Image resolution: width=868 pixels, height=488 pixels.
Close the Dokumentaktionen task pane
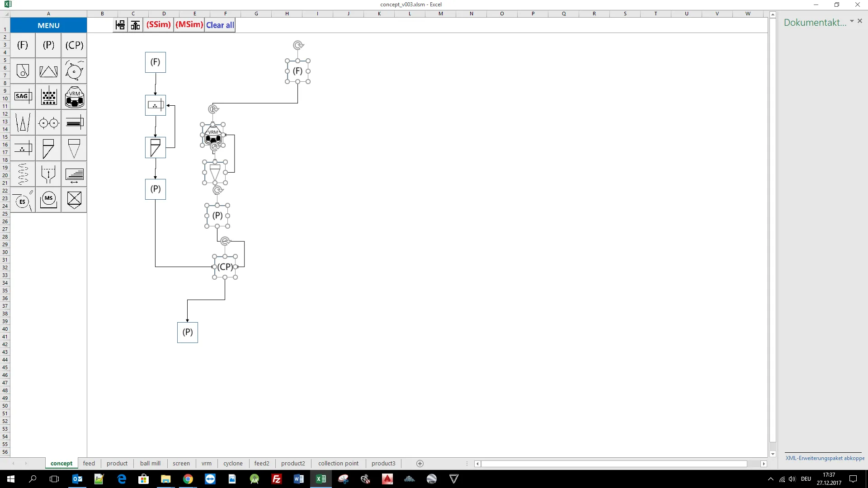(860, 21)
